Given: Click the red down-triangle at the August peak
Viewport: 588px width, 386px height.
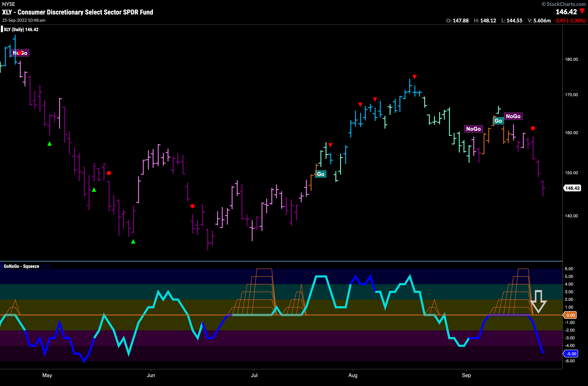Looking at the screenshot, I should [x=415, y=77].
